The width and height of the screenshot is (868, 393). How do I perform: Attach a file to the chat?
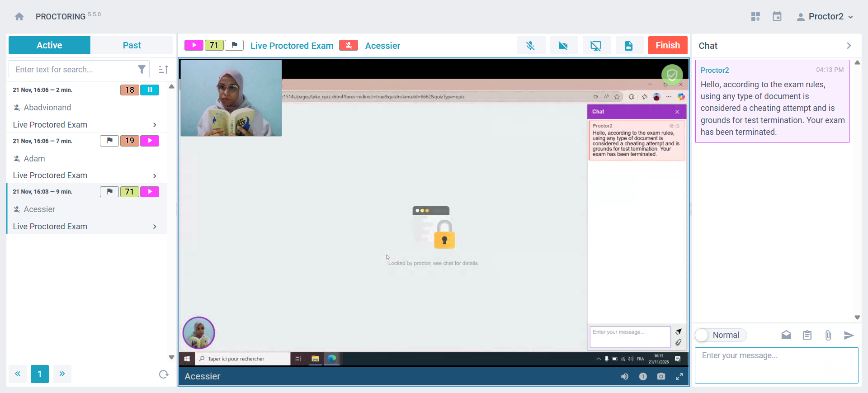pos(828,335)
